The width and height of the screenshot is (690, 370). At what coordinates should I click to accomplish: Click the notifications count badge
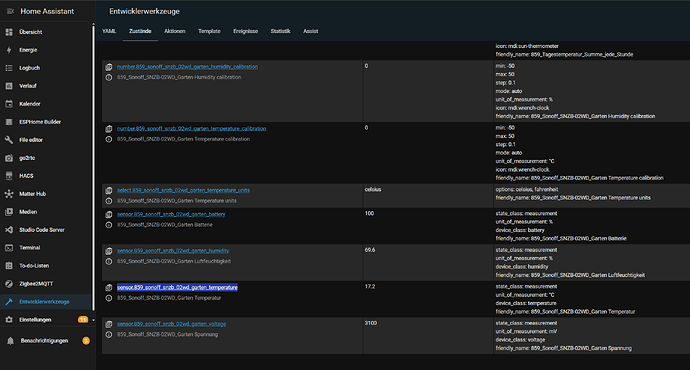[86, 341]
